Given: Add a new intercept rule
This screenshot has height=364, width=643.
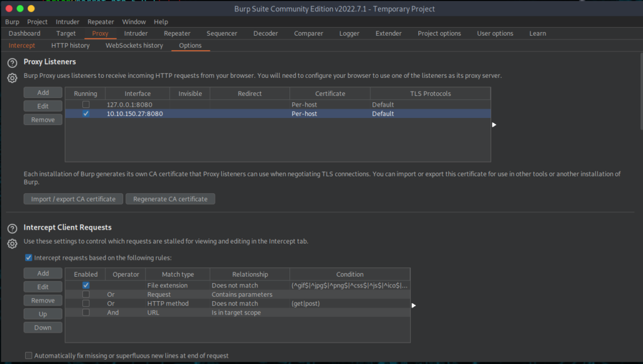Looking at the screenshot, I should click(x=43, y=274).
